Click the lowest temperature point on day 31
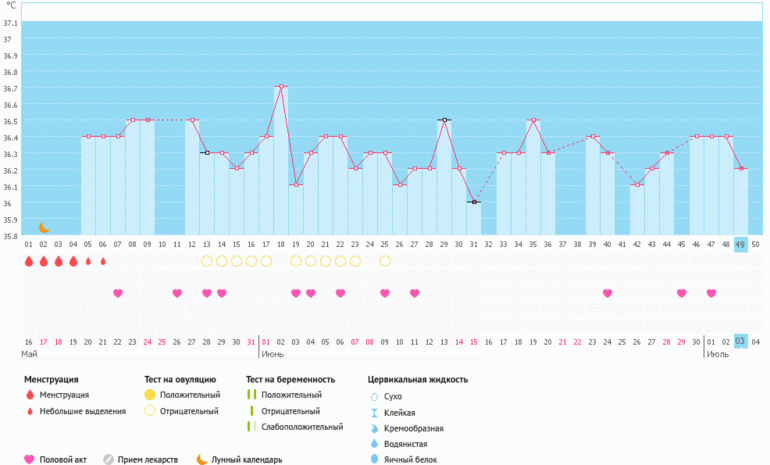770x465 pixels. [474, 202]
